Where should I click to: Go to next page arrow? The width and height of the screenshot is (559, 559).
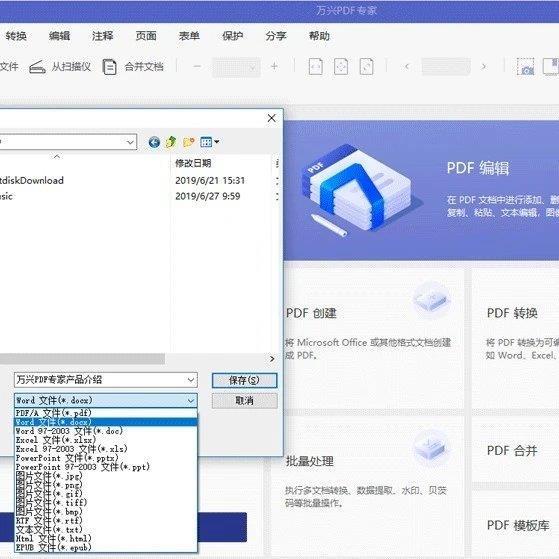pos(484,67)
